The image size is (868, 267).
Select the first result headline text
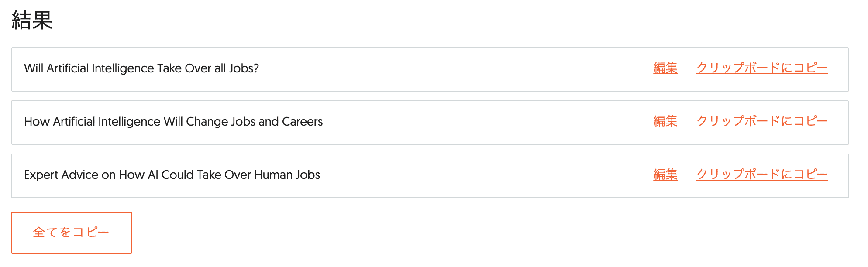coord(142,68)
